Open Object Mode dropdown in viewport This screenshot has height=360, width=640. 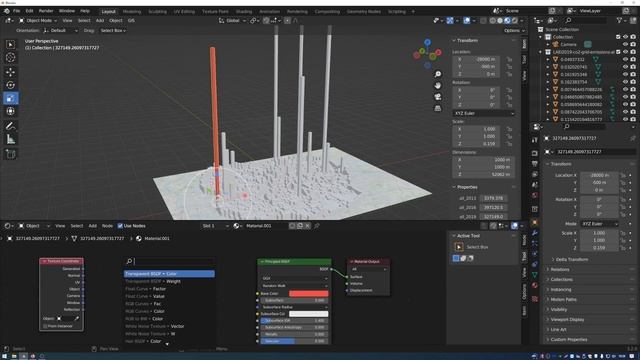38,20
